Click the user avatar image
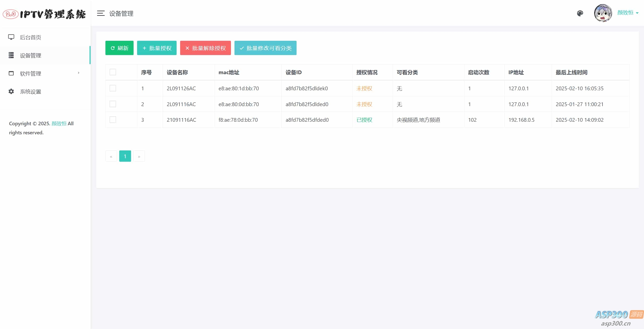Viewport: 644px width, 329px height. click(603, 13)
